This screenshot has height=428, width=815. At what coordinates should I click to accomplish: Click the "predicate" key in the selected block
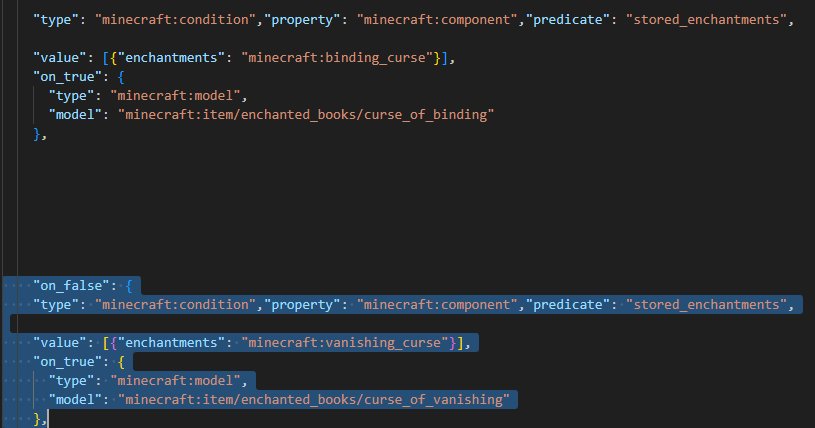(568, 304)
